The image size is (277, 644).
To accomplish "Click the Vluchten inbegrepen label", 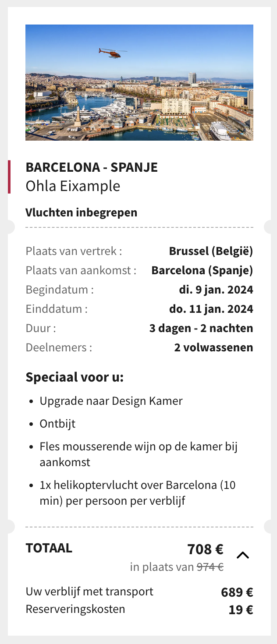I will coord(82,213).
